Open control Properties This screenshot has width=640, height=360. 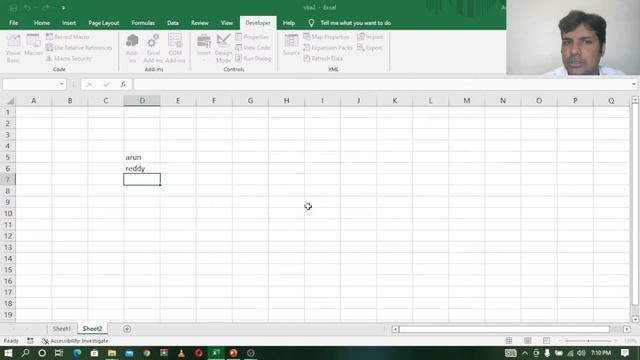pyautogui.click(x=252, y=37)
